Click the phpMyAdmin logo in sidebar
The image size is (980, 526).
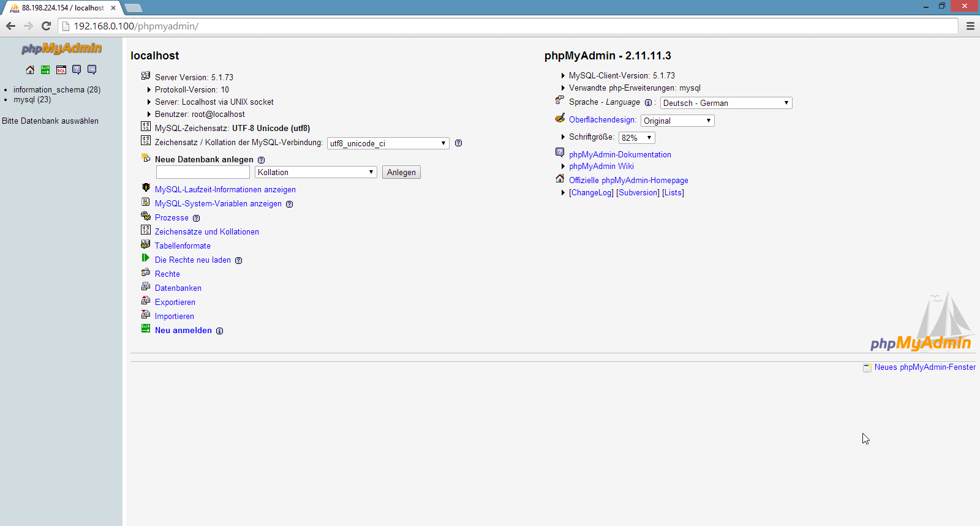[61, 48]
